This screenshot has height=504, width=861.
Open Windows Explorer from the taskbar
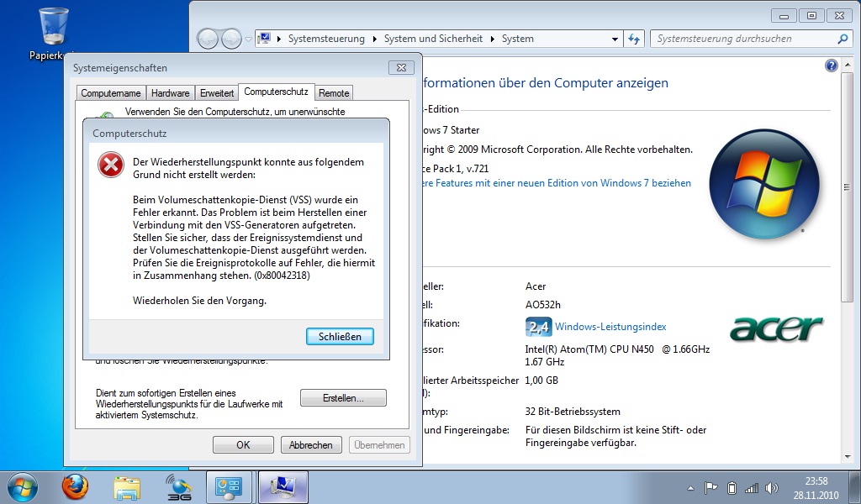pyautogui.click(x=127, y=487)
